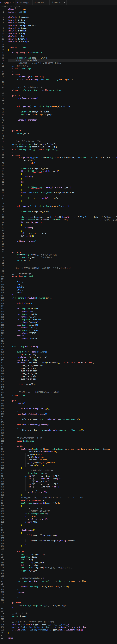Click 'return timebuffer;' statement
The height and width of the screenshot is (644, 117).
coord(26,384)
